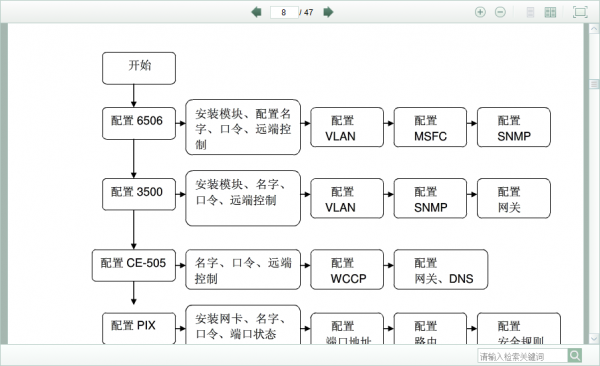Click the 配置 网关、DNS flowchart box

pos(441,269)
